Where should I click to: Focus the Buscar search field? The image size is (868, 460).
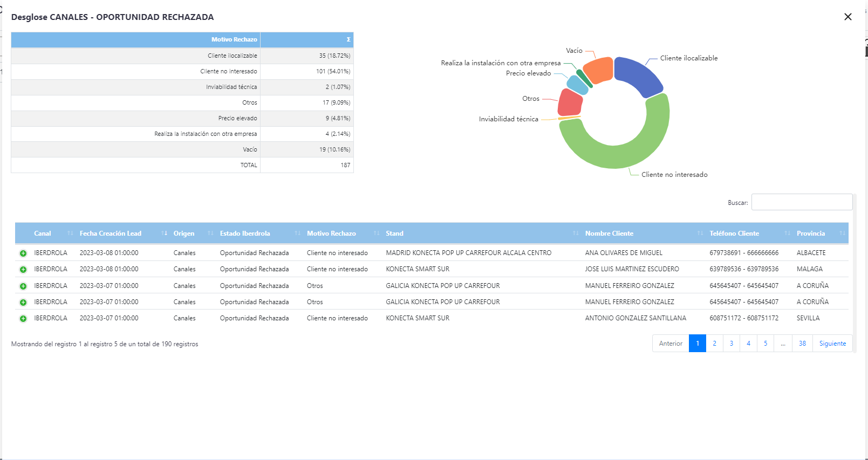[802, 202]
